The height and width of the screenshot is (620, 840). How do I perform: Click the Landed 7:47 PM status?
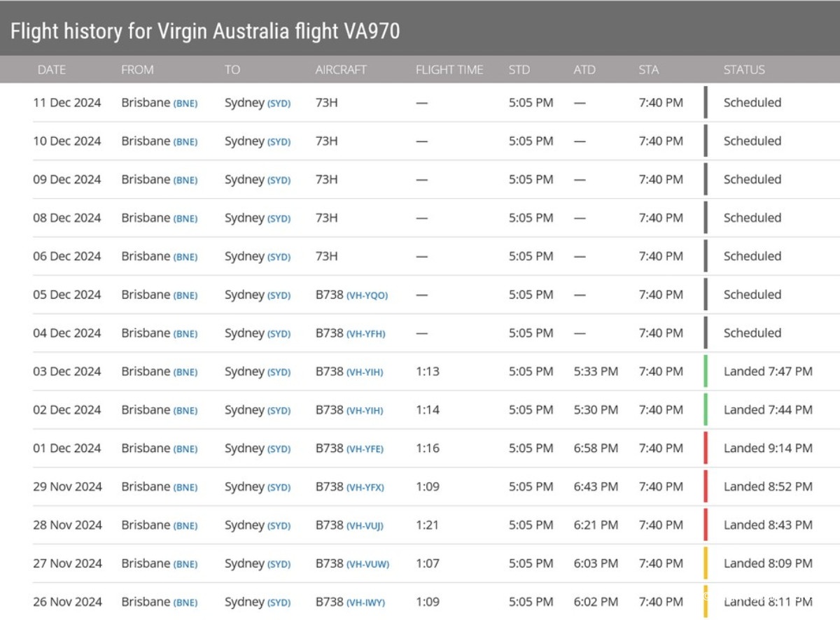[768, 372]
